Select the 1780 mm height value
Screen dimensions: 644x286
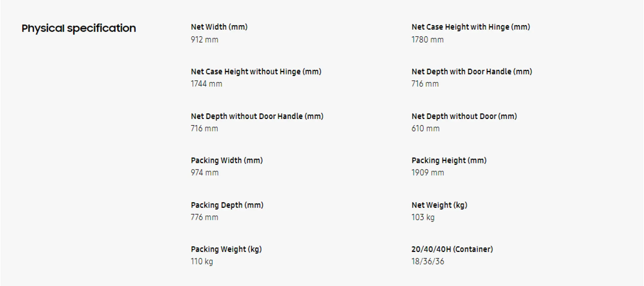click(427, 40)
